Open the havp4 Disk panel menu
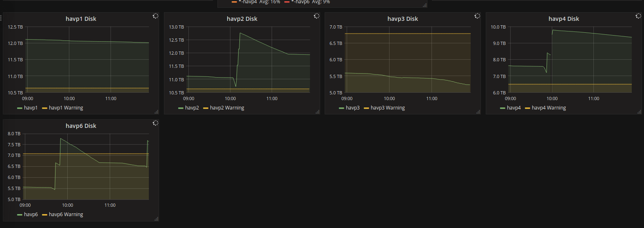The height and width of the screenshot is (228, 644). click(564, 19)
